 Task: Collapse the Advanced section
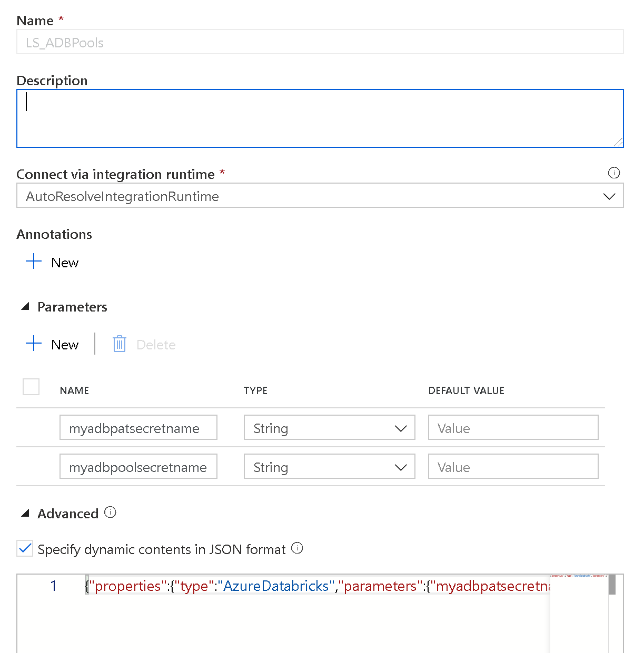25,513
